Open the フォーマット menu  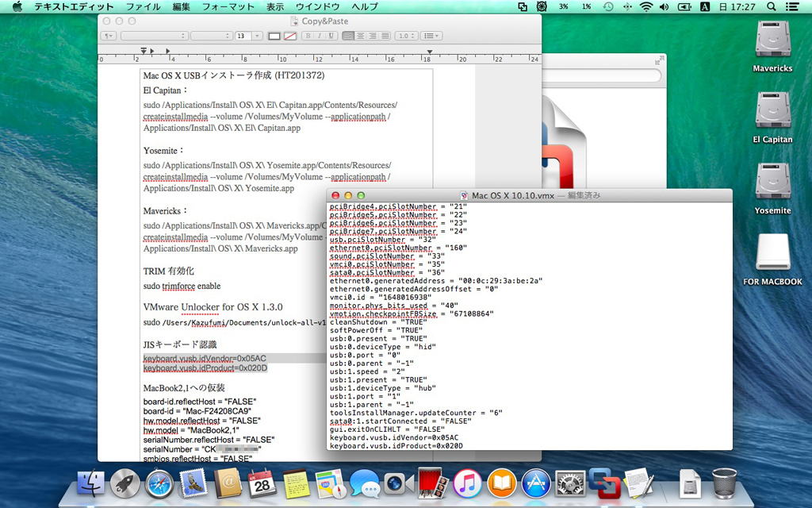click(228, 6)
